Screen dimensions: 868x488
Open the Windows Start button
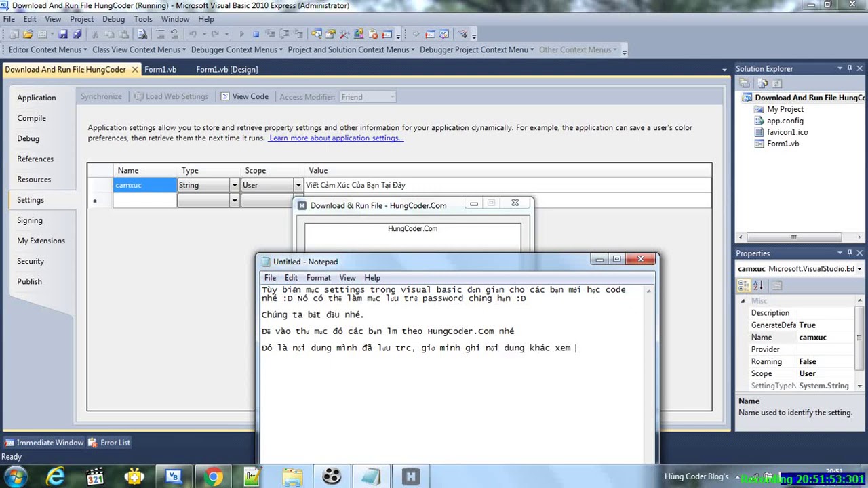(x=16, y=476)
